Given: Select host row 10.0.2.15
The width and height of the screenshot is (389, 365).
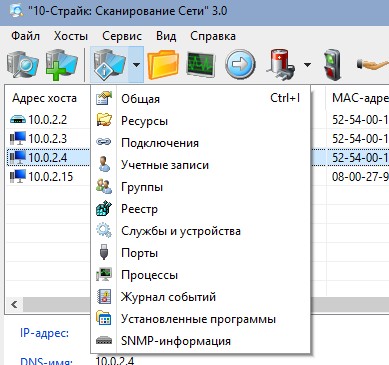Looking at the screenshot, I should coord(48,176).
